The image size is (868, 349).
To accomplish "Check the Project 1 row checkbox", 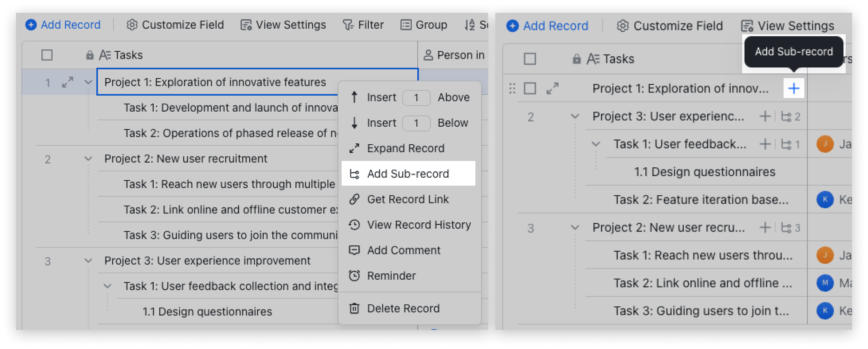I will pos(530,88).
